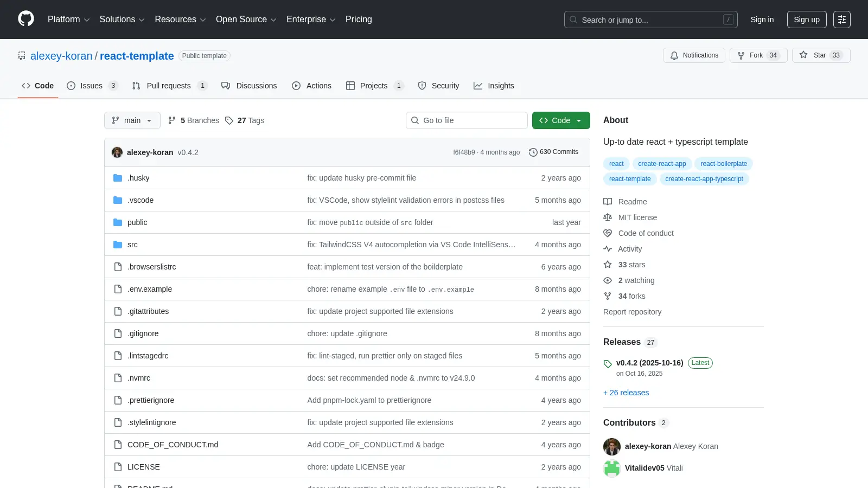The height and width of the screenshot is (488, 868).
Task: Open the 27 Tags link
Action: click(x=245, y=120)
